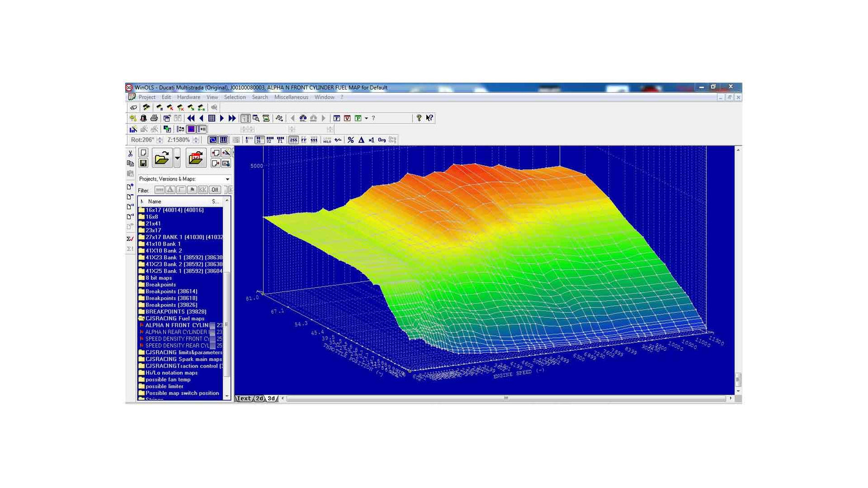The width and height of the screenshot is (868, 488).
Task: Toggle the 16-bit data width button
Action: pos(259,140)
